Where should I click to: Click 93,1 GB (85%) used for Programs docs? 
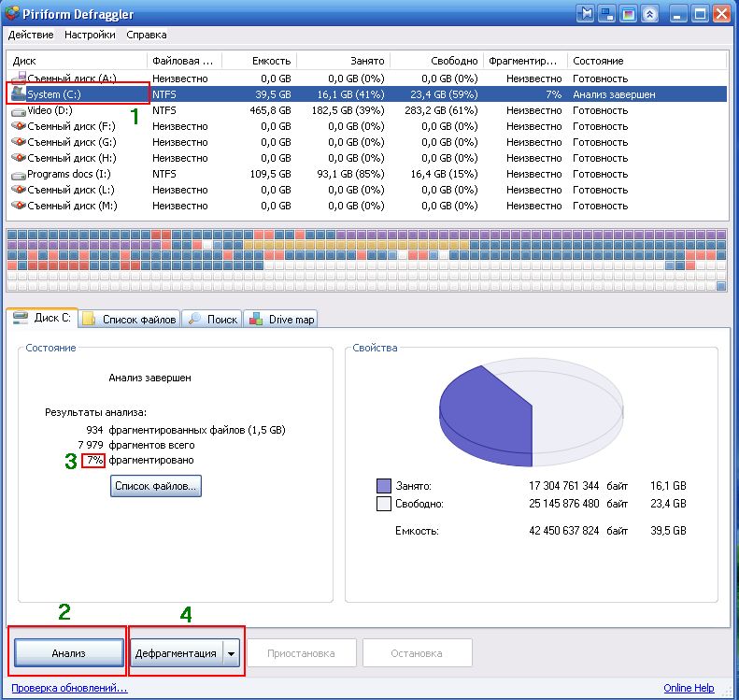point(350,174)
